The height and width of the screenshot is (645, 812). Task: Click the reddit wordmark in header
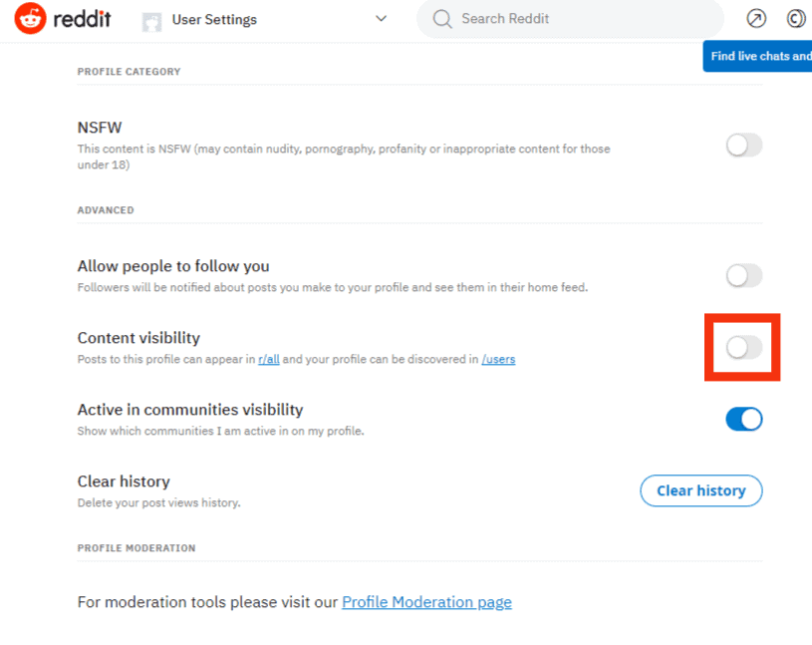pyautogui.click(x=83, y=19)
